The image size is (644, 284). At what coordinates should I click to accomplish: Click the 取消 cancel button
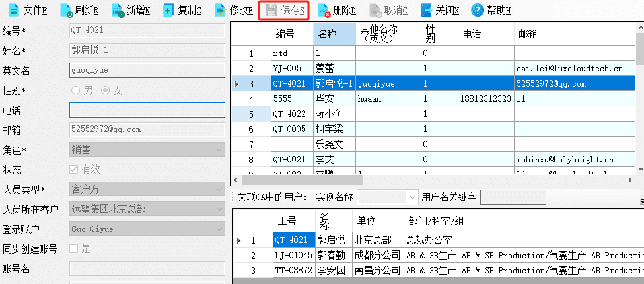coord(388,11)
